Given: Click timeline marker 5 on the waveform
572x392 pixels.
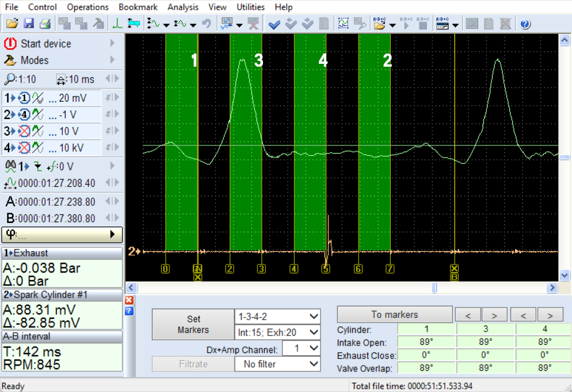Looking at the screenshot, I should pos(326,269).
